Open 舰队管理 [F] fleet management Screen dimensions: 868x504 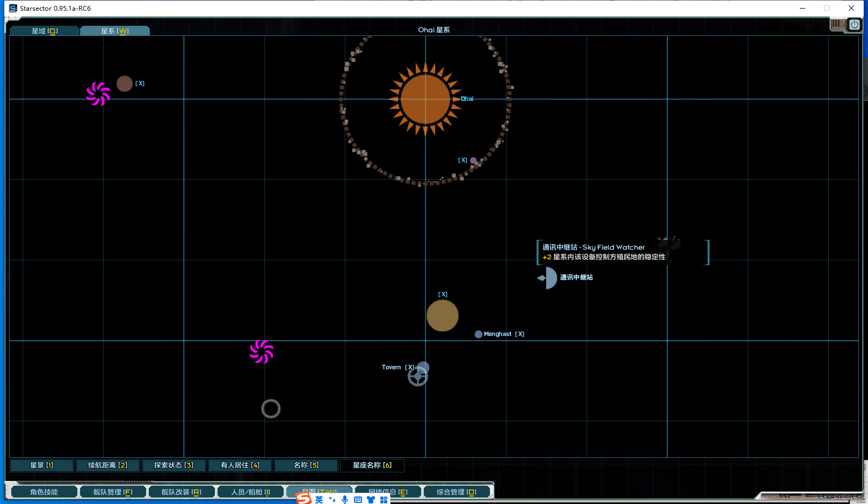[113, 492]
